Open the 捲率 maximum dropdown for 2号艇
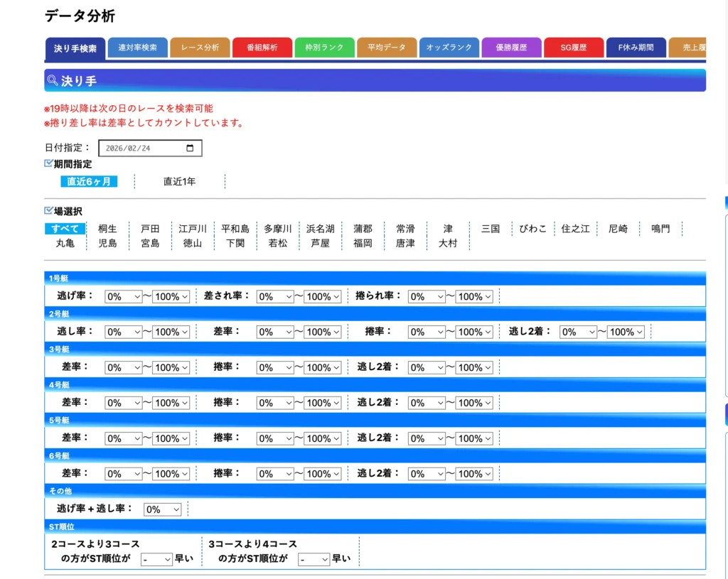728x579 pixels. click(473, 331)
